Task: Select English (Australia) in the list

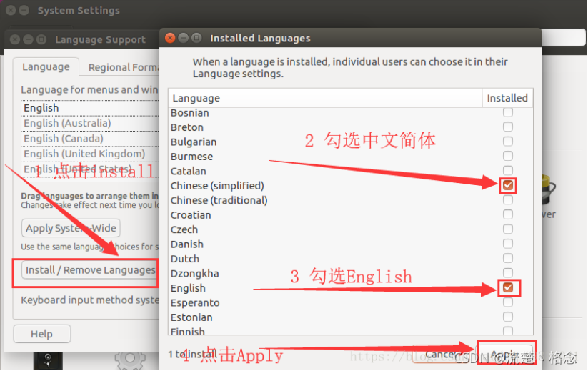Action: pos(90,123)
